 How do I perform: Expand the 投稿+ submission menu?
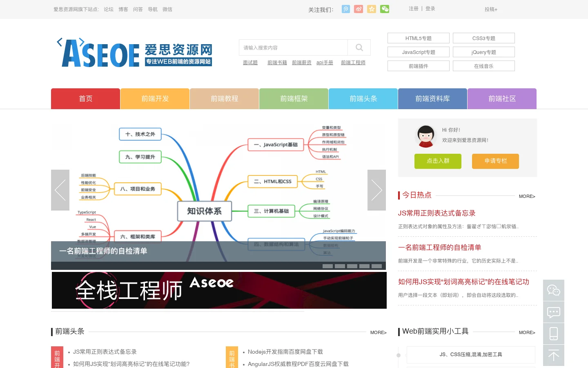tap(491, 9)
